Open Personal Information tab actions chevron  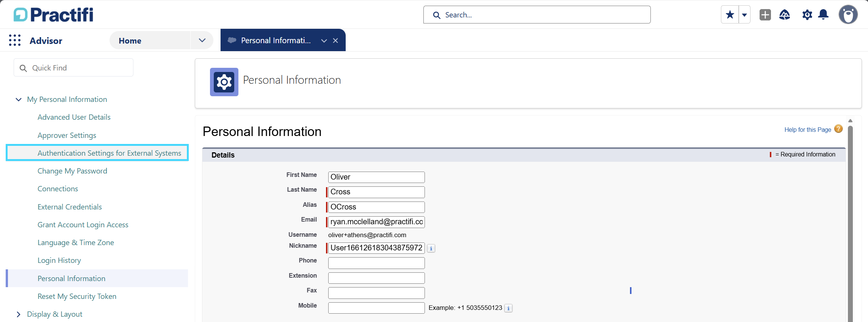[324, 41]
